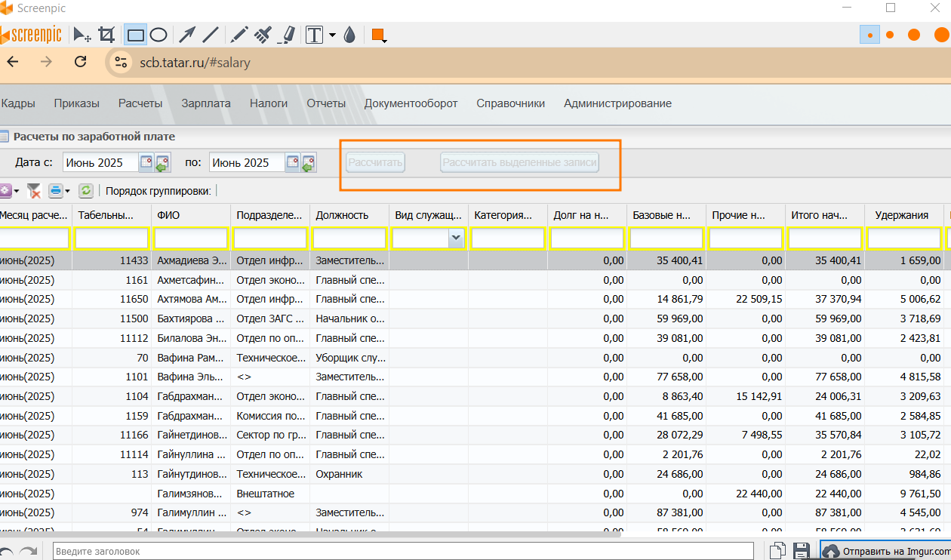Choose the largest line thickness dot
This screenshot has height=560, width=951.
coord(941,35)
